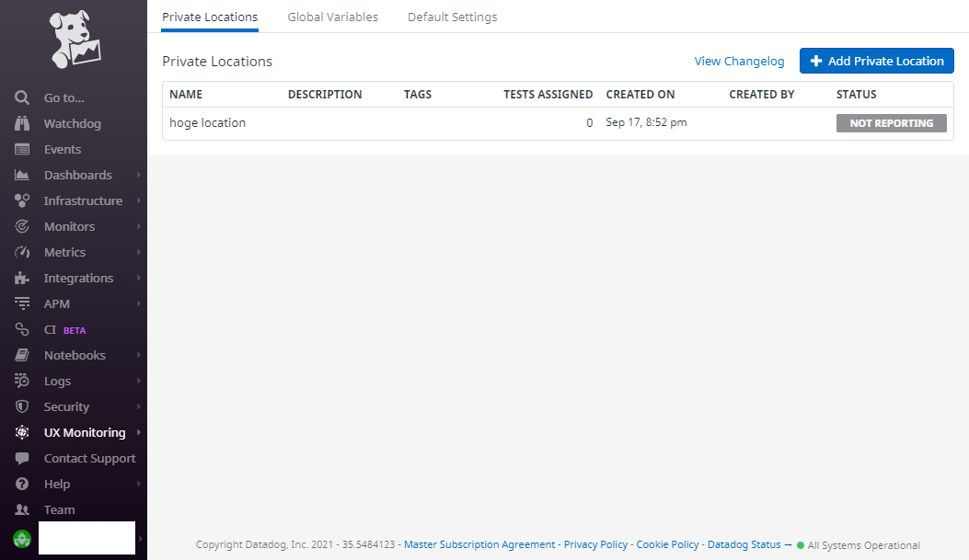969x560 pixels.
Task: Click the TAGS column header
Action: 418,95
